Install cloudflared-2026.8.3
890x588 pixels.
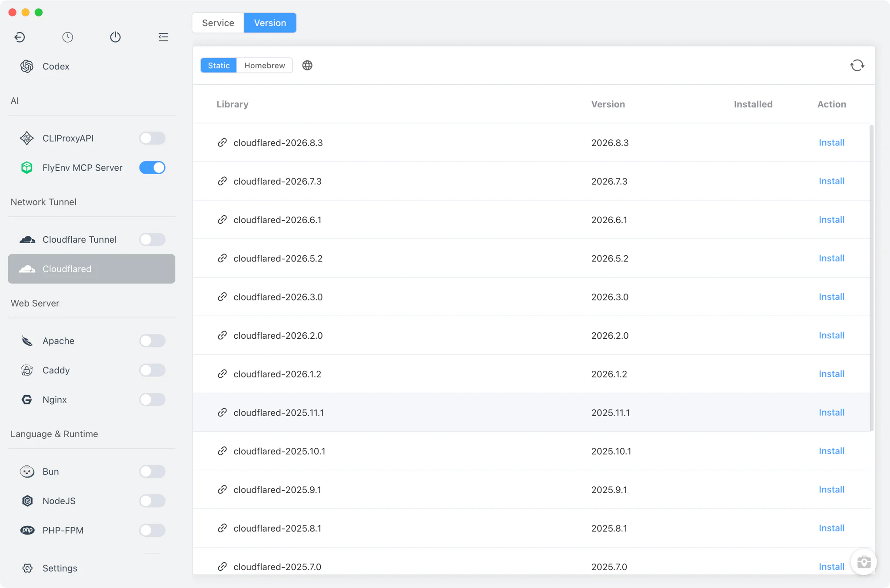click(831, 142)
